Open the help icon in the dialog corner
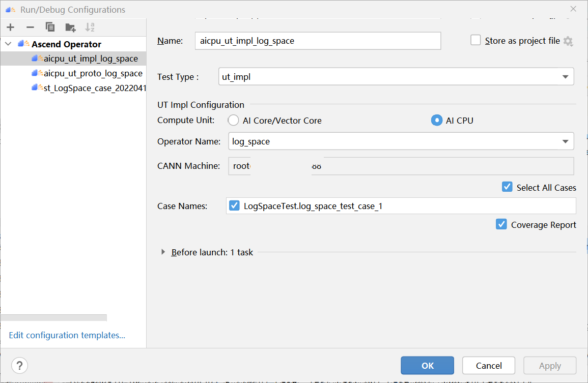Viewport: 588px width, 383px height. pyautogui.click(x=19, y=365)
